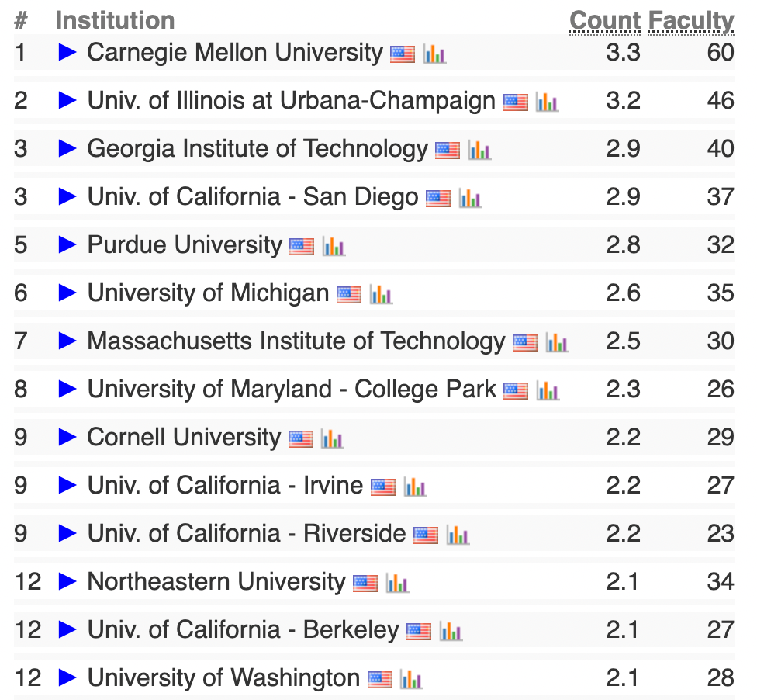Click US flag next to Univ. of California - Irvine
This screenshot has height=700, width=757.
pos(383,487)
